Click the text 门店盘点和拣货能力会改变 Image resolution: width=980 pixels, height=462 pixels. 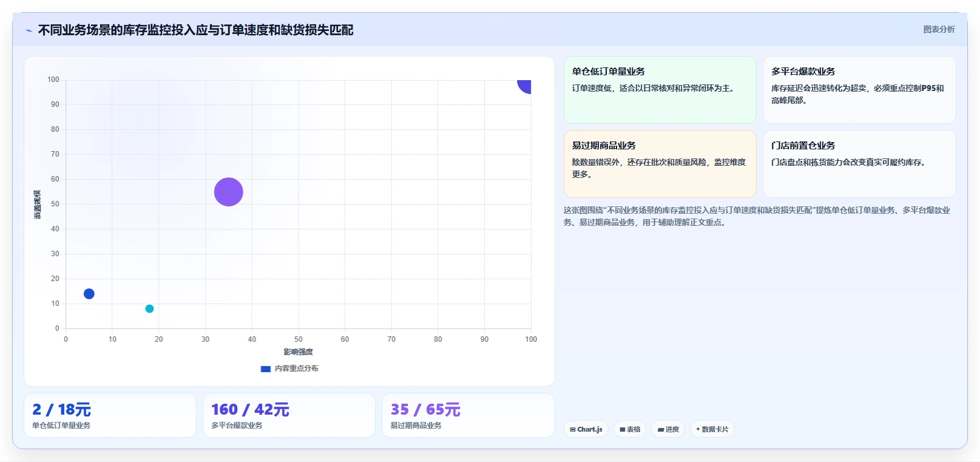[850, 162]
